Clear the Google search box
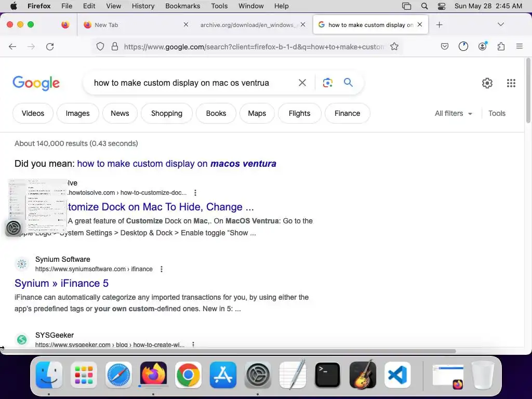Viewport: 532px width, 399px height. click(x=302, y=83)
